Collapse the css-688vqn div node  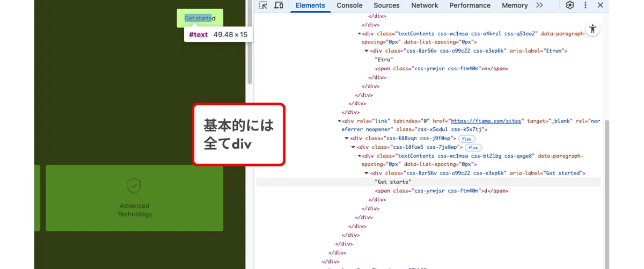346,139
